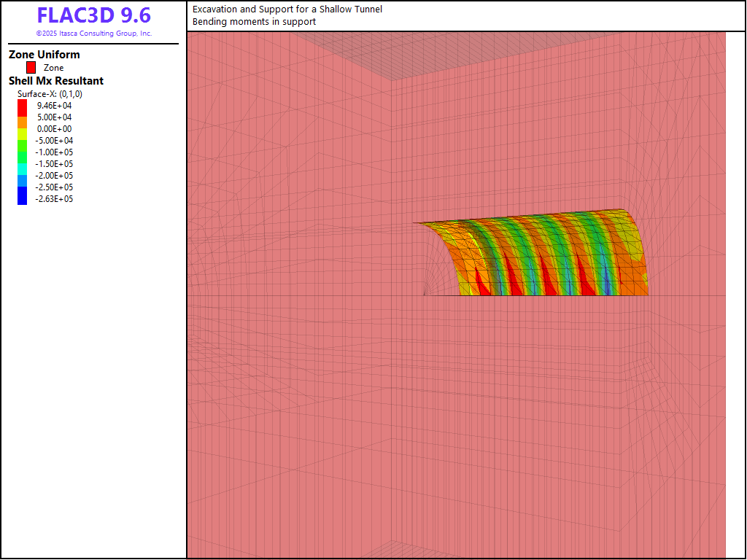Image resolution: width=747 pixels, height=560 pixels.
Task: Select the -1.00E+05 legend value
Action: click(55, 152)
